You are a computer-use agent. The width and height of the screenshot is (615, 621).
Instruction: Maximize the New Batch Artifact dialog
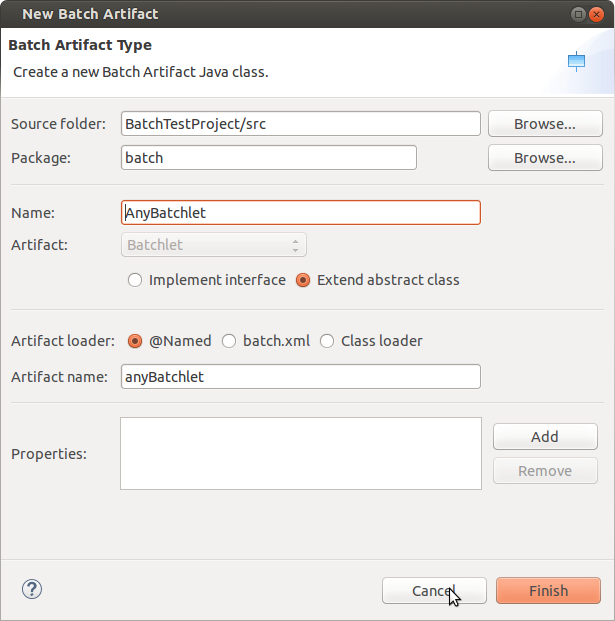[x=580, y=14]
